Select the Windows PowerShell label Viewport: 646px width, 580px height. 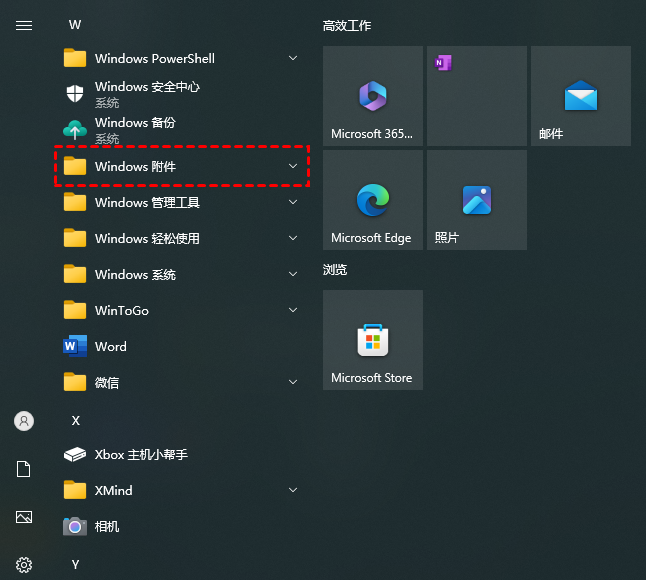(x=155, y=58)
